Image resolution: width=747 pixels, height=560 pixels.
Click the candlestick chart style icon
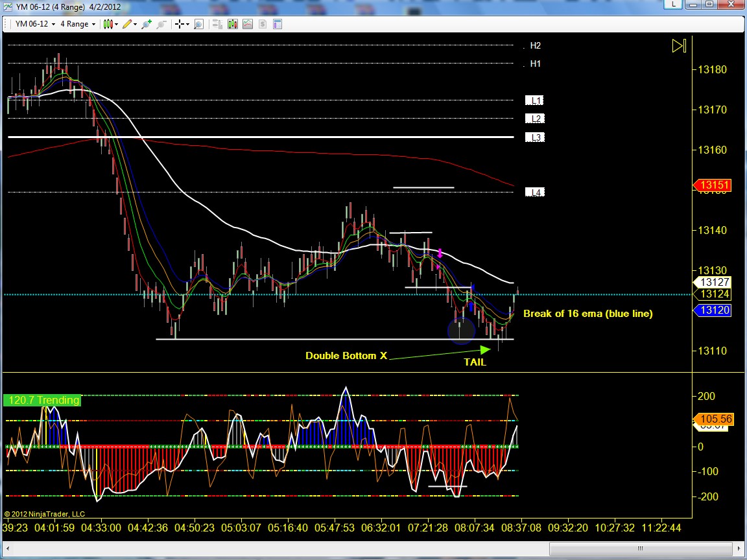(x=108, y=24)
